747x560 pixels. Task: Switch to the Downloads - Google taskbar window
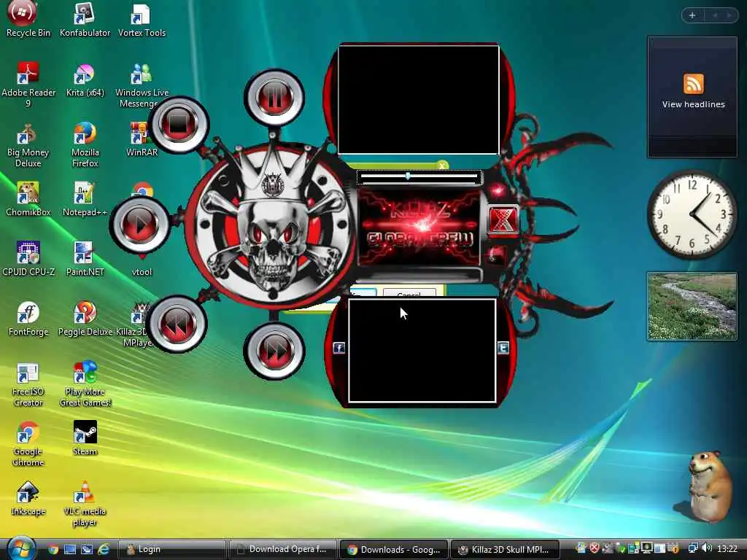(x=395, y=550)
